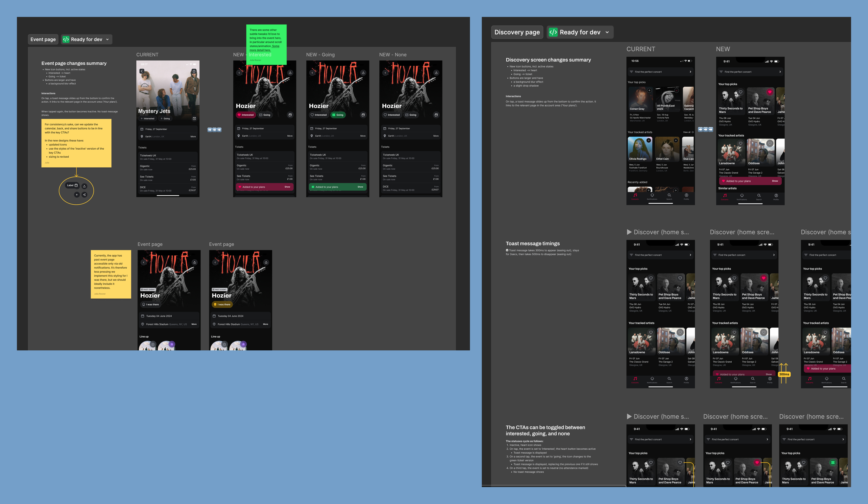The image size is (868, 504).
Task: Click plus icon on Ethel Cain card
Action: click(676, 140)
